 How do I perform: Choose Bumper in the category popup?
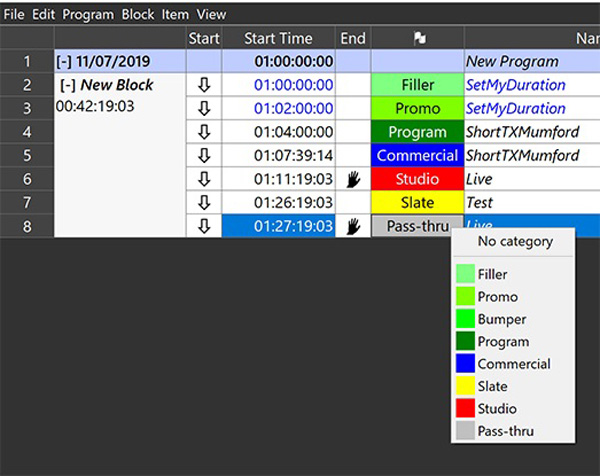(x=513, y=319)
